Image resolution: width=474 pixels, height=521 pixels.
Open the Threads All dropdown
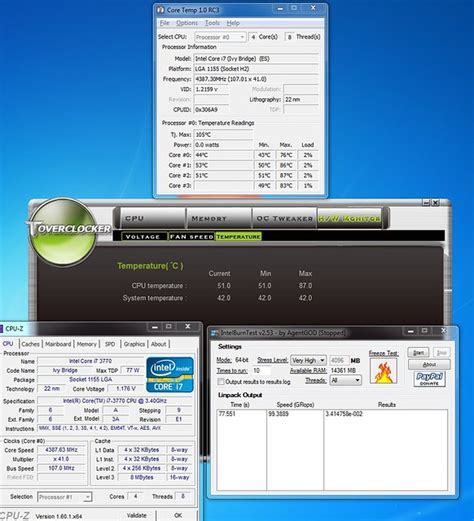[345, 380]
